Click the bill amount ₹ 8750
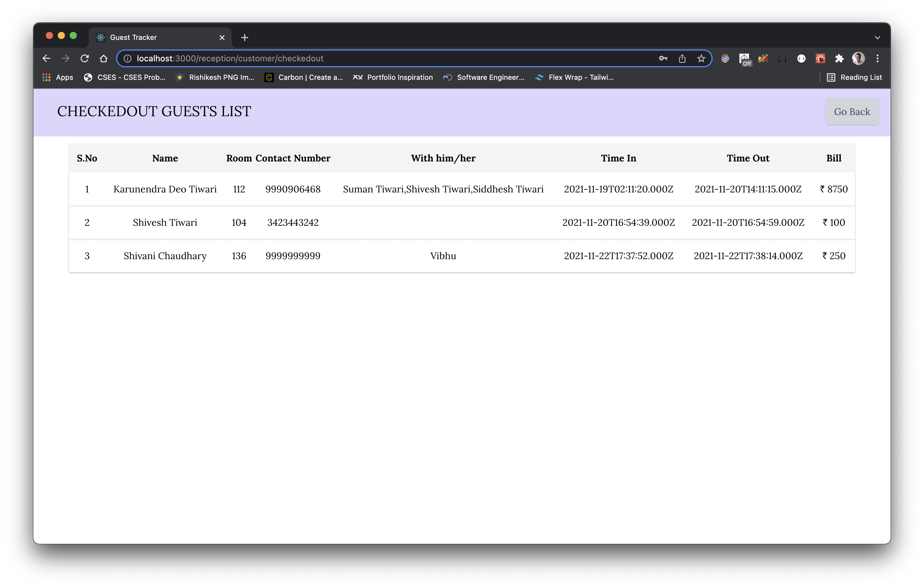 point(834,189)
